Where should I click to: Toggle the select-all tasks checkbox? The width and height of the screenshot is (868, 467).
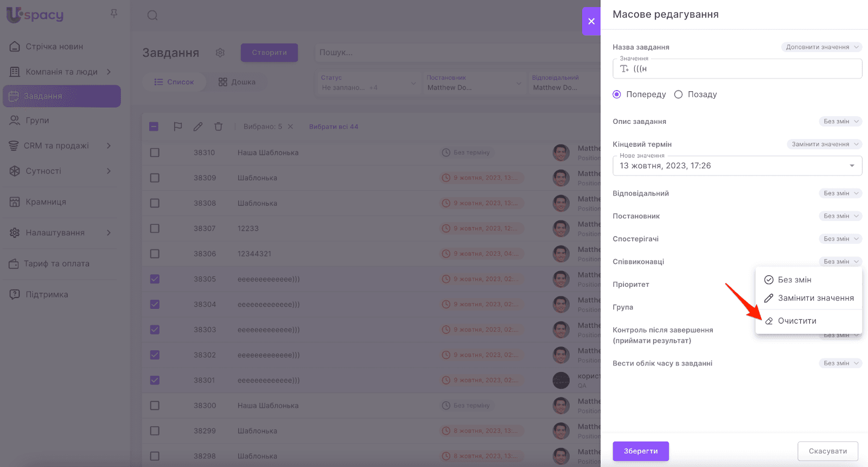pos(154,127)
